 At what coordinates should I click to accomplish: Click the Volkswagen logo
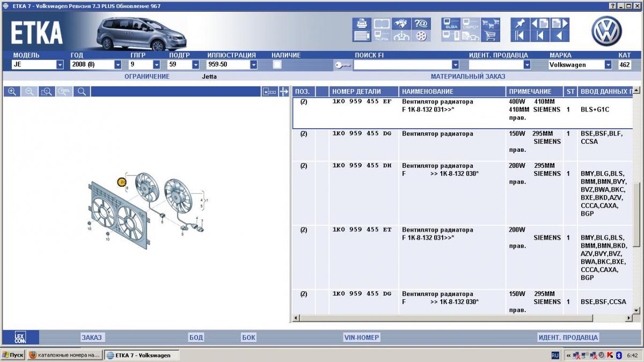(x=607, y=31)
